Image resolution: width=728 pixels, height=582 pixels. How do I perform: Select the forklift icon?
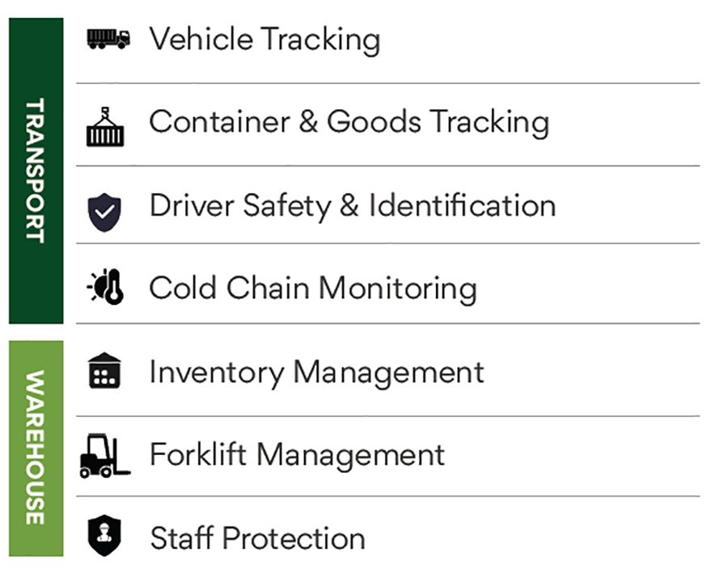tap(104, 455)
